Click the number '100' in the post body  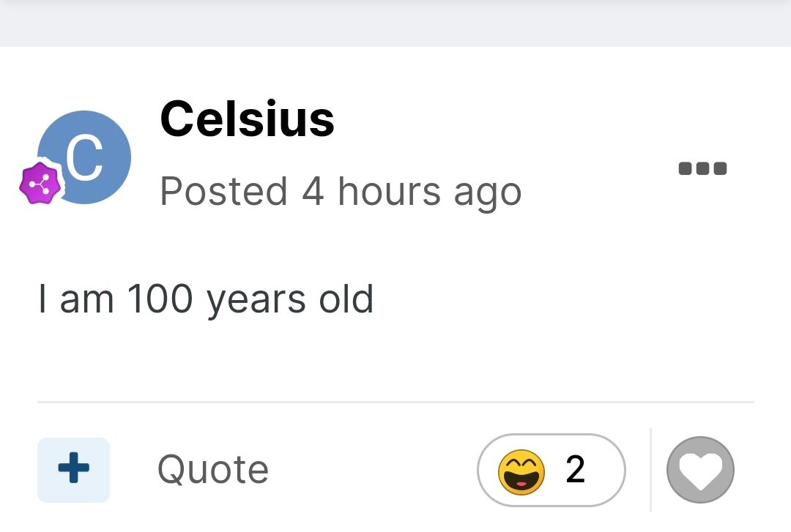tap(160, 299)
